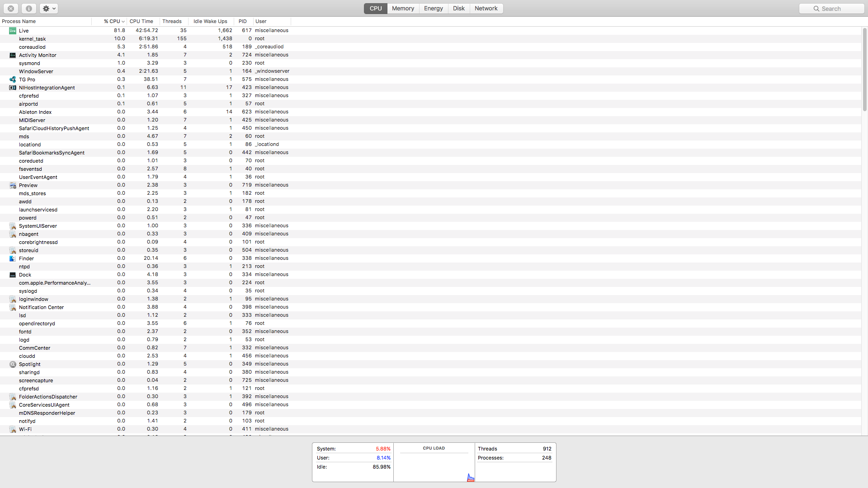Select the WindowServer process row
The width and height of the screenshot is (868, 488).
coord(430,71)
